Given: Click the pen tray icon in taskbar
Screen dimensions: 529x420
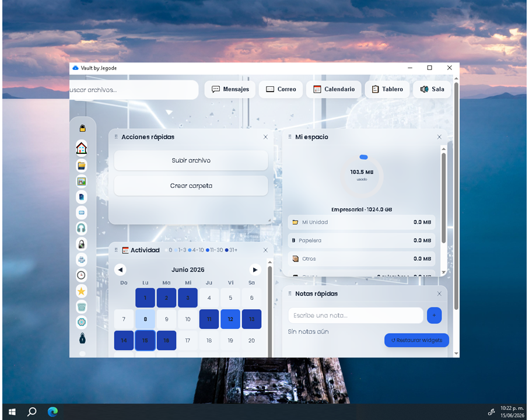Looking at the screenshot, I should (492, 412).
